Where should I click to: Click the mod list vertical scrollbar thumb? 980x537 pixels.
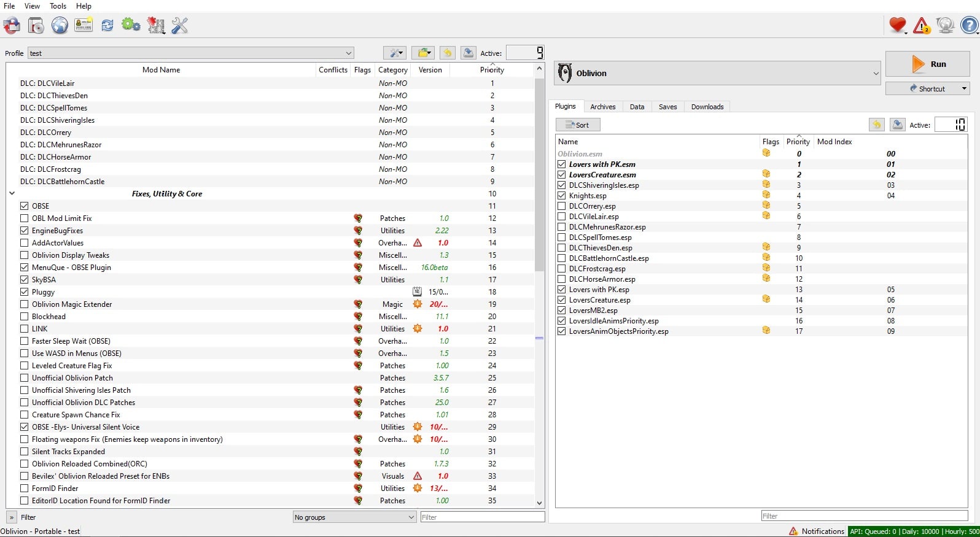click(539, 175)
